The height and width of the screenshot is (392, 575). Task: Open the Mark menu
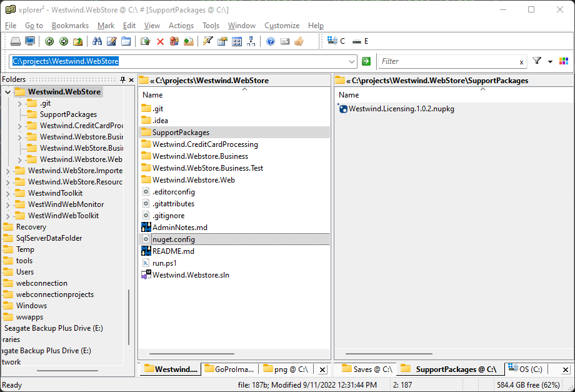[x=106, y=26]
